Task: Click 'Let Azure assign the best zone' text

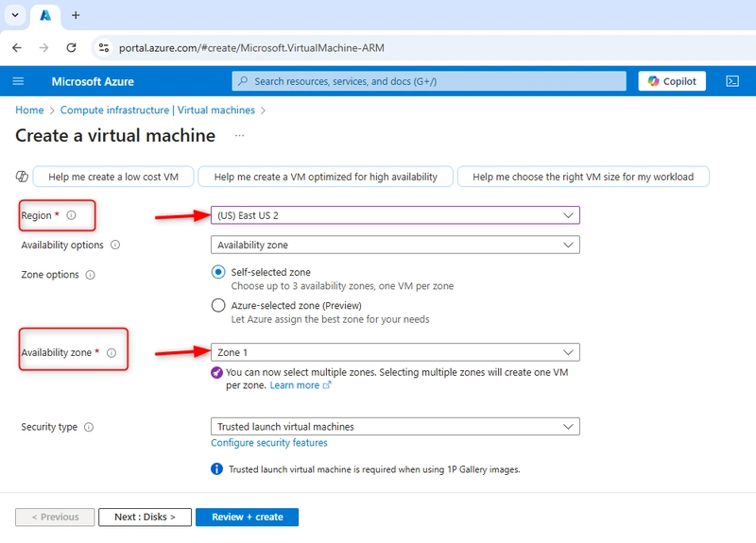Action: pos(330,319)
